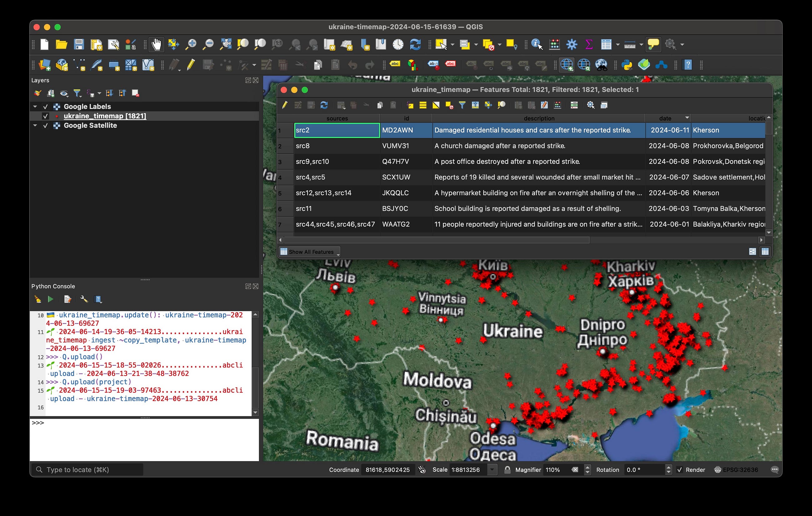Toggle Map Tips speech bubble icon
The image size is (812, 516).
(x=654, y=44)
